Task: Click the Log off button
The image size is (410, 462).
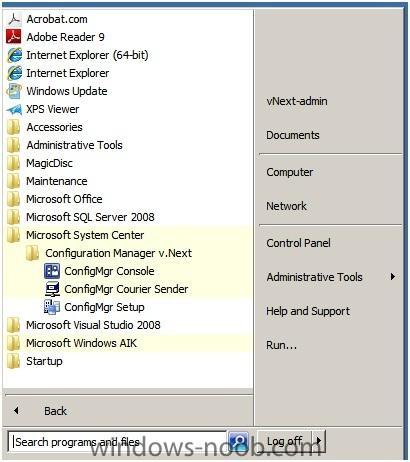Action: point(285,441)
